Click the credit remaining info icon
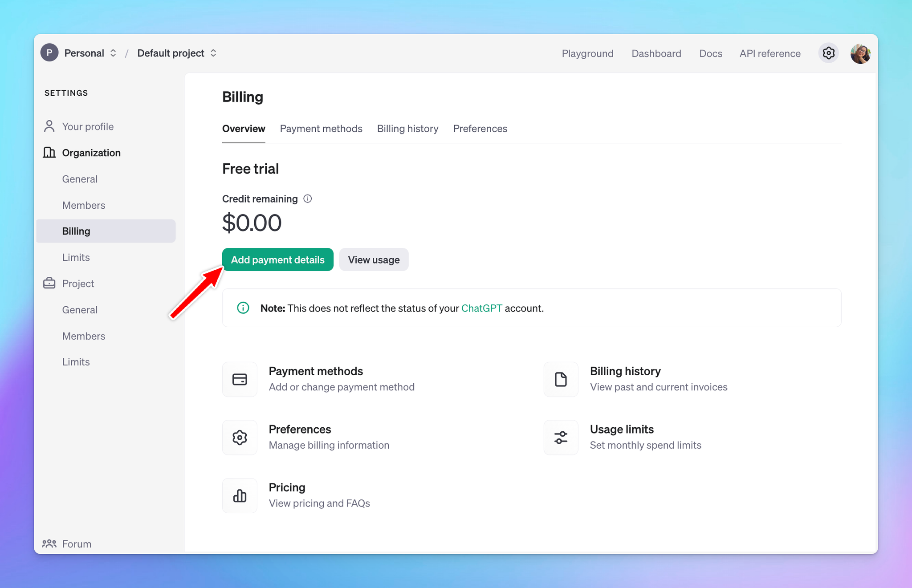 [x=308, y=199]
